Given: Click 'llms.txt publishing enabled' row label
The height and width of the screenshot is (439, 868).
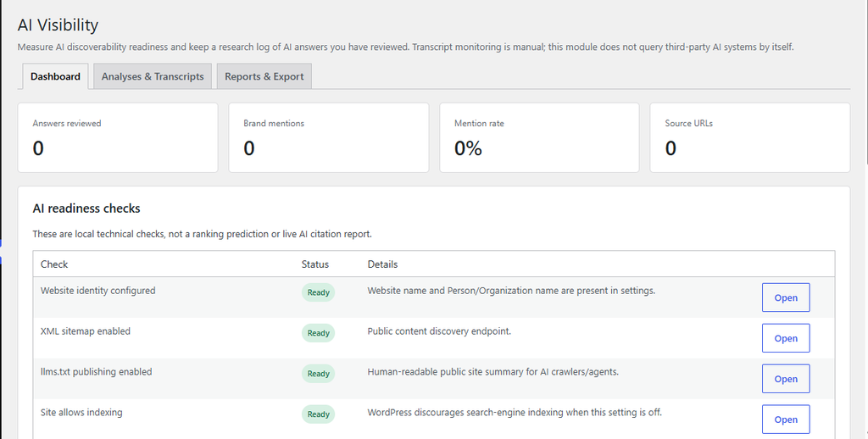Looking at the screenshot, I should click(x=97, y=371).
